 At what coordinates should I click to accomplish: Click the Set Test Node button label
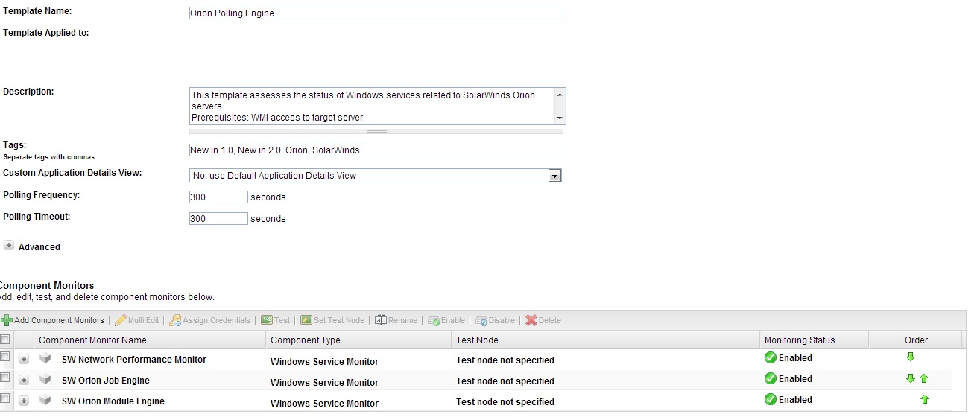pyautogui.click(x=339, y=321)
